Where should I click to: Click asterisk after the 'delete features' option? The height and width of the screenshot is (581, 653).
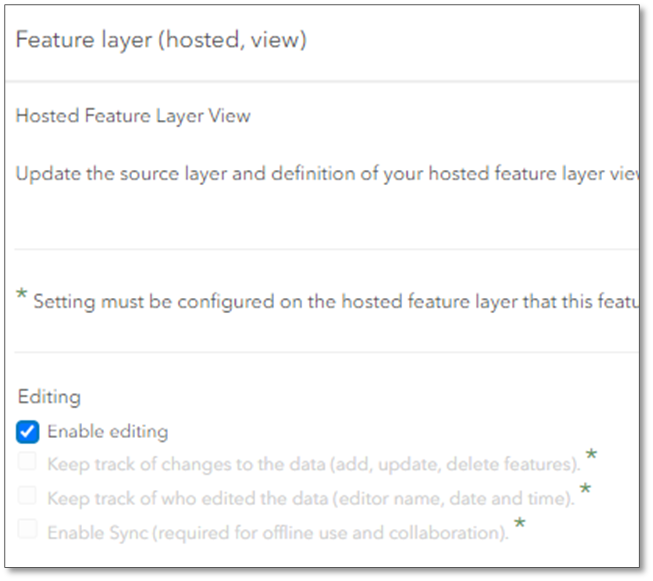click(591, 456)
